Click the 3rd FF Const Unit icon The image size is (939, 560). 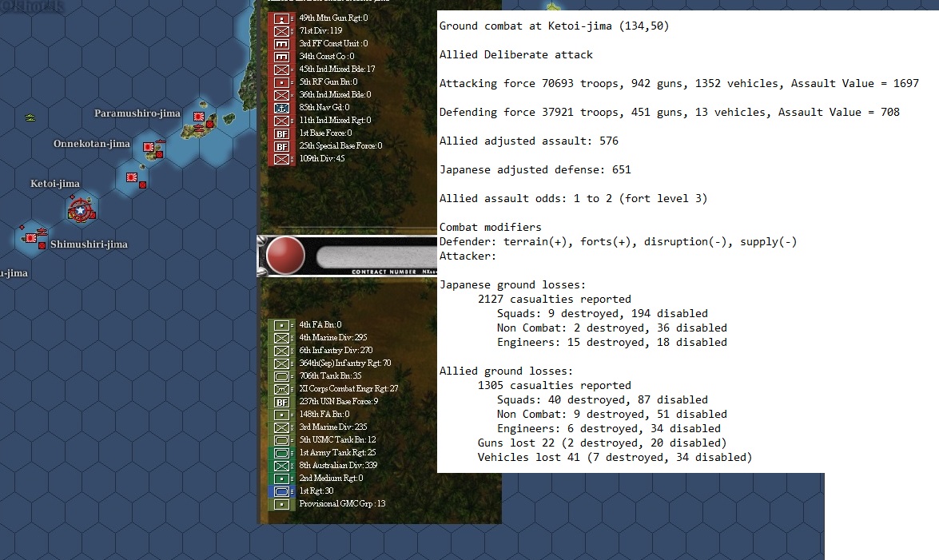(281, 44)
